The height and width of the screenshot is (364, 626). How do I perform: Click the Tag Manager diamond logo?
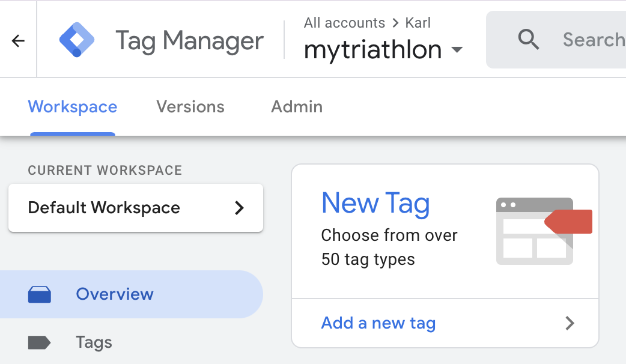(77, 40)
